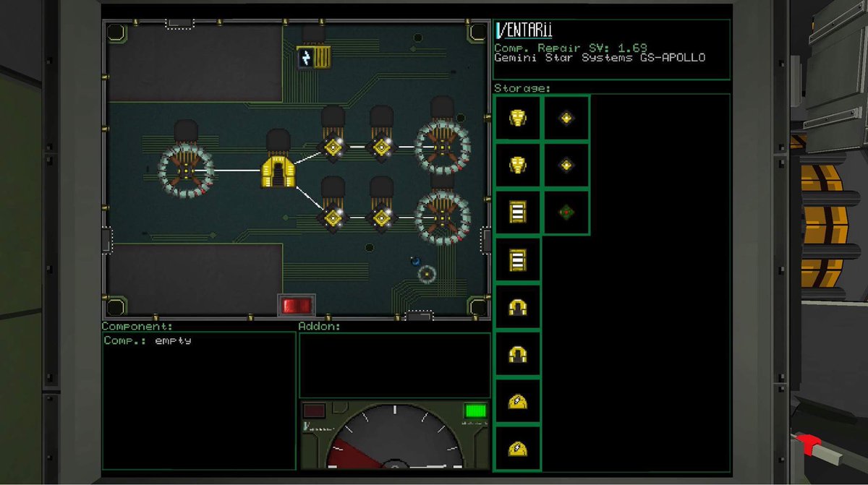Click the lower-right diamond chip on board
868x485 pixels.
click(381, 217)
